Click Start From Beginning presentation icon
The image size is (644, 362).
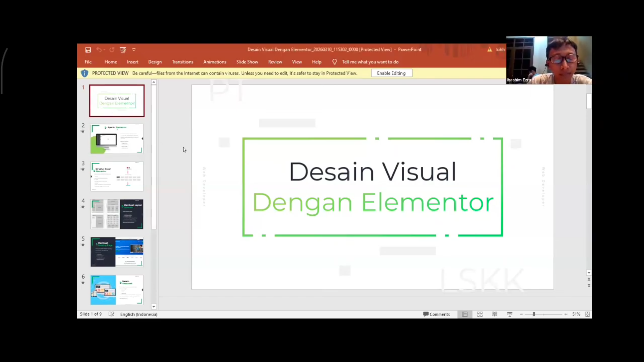pos(123,50)
